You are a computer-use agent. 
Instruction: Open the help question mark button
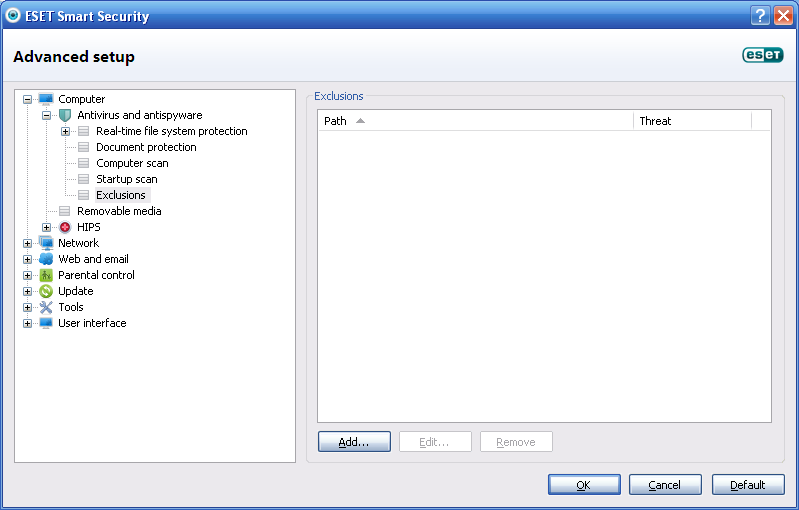(759, 15)
